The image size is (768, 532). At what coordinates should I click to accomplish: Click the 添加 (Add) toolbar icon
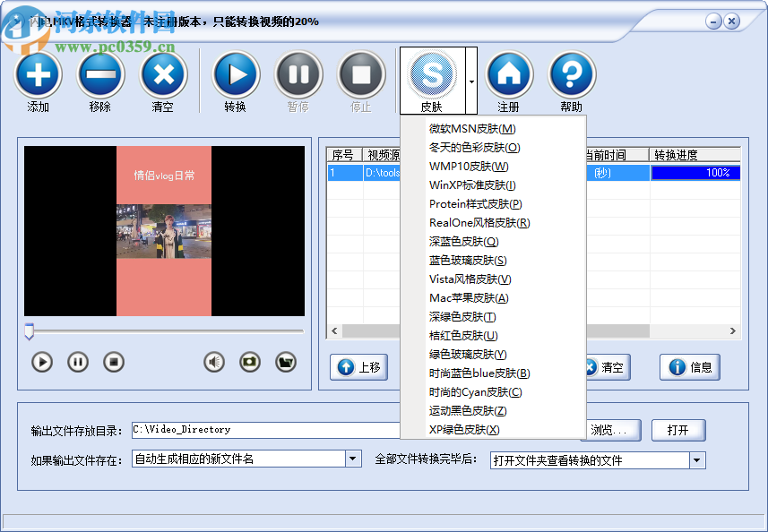pyautogui.click(x=38, y=76)
